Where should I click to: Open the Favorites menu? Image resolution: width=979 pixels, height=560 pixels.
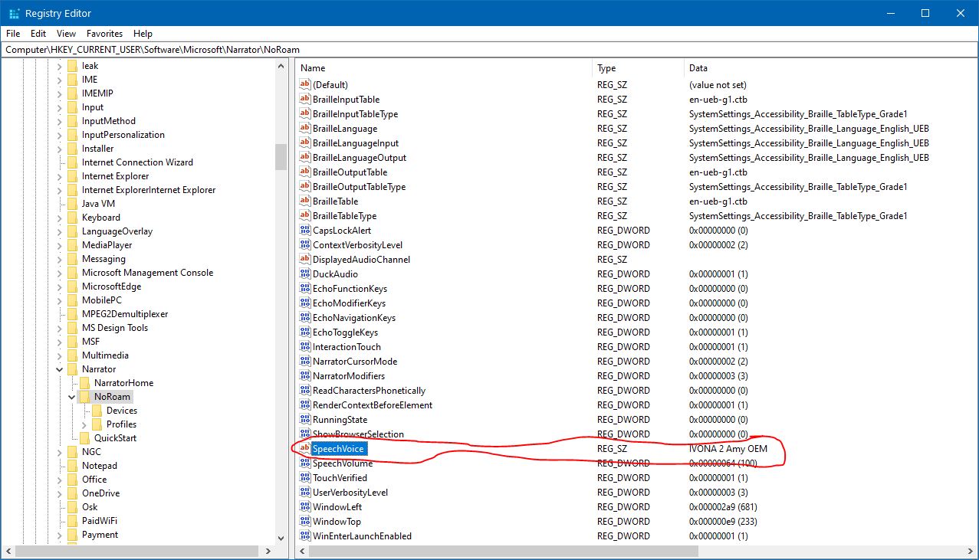click(104, 34)
